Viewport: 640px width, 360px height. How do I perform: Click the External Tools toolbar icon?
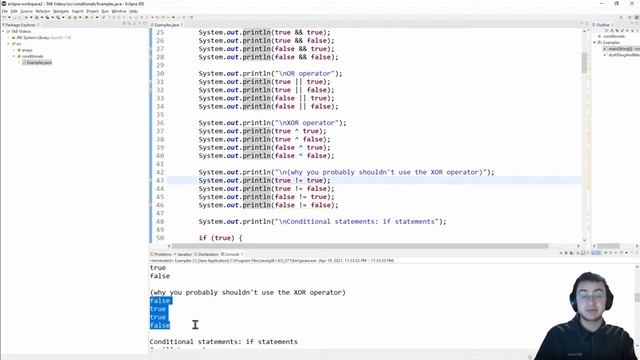click(x=58, y=18)
